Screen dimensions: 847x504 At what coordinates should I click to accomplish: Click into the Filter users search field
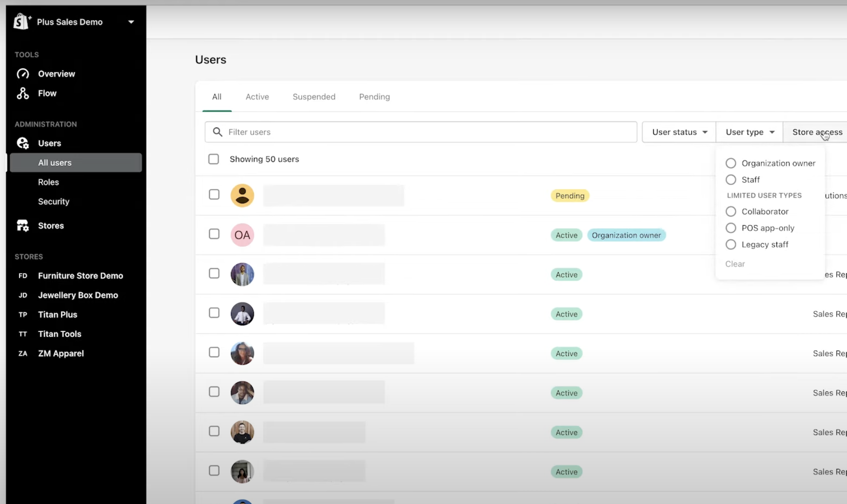tap(421, 132)
